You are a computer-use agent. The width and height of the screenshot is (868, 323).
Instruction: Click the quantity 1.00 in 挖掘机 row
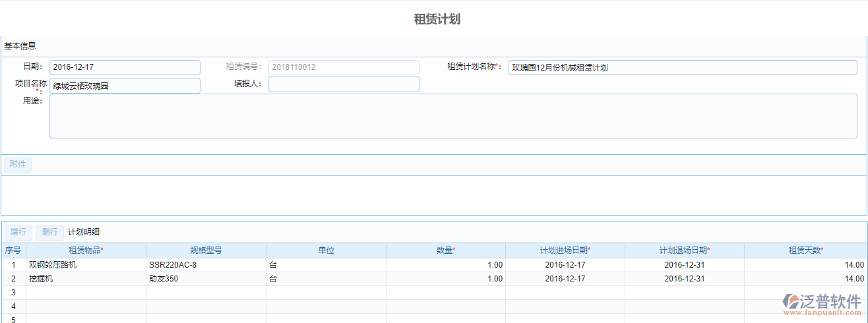click(446, 279)
